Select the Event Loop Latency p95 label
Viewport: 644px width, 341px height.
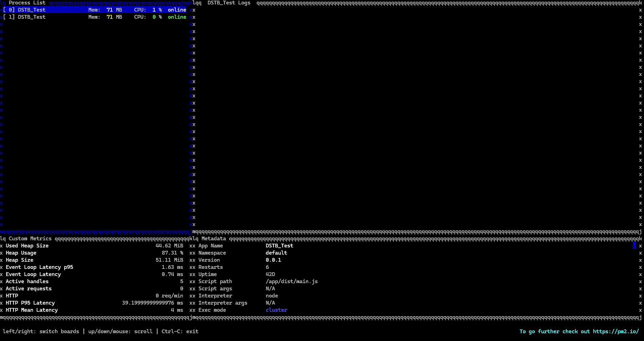tap(39, 267)
